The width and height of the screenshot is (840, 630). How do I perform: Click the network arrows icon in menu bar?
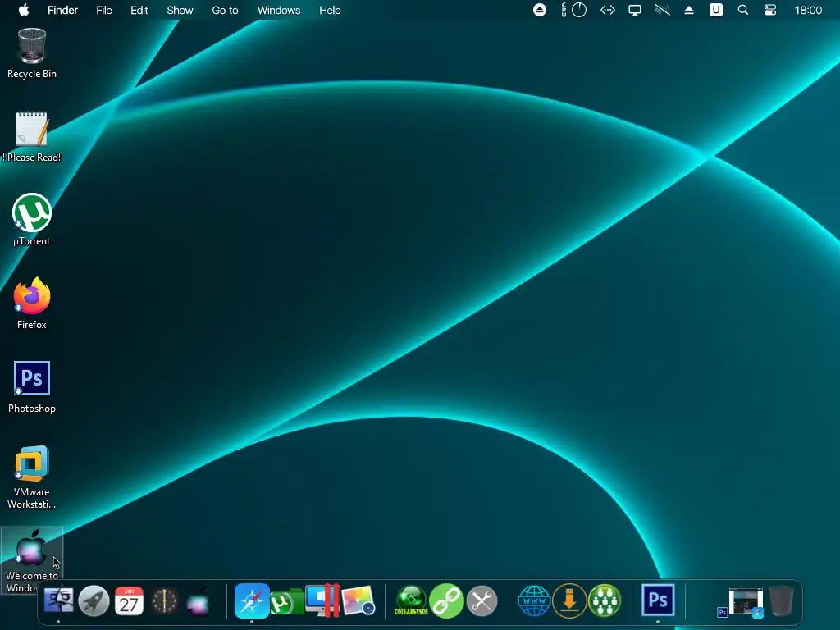pyautogui.click(x=608, y=10)
